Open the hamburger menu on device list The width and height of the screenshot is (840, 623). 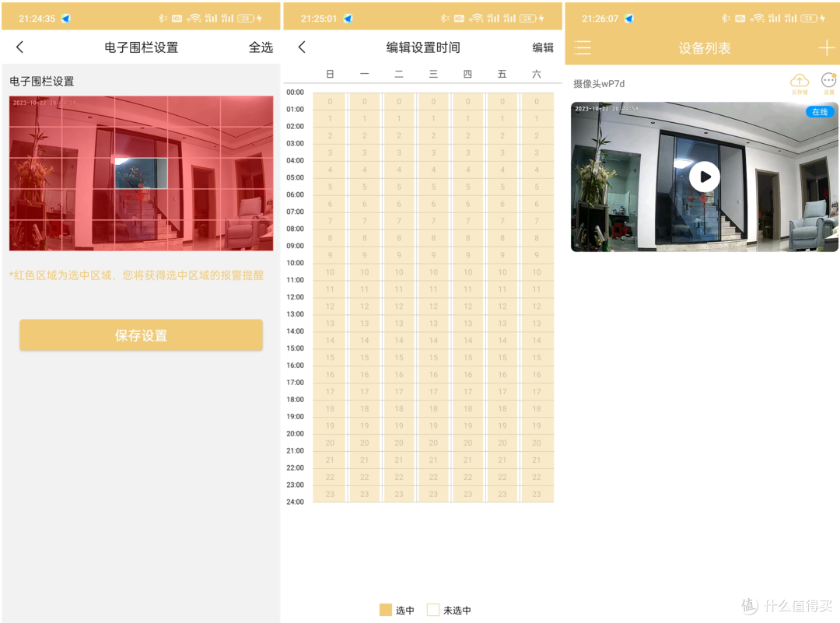coord(583,47)
